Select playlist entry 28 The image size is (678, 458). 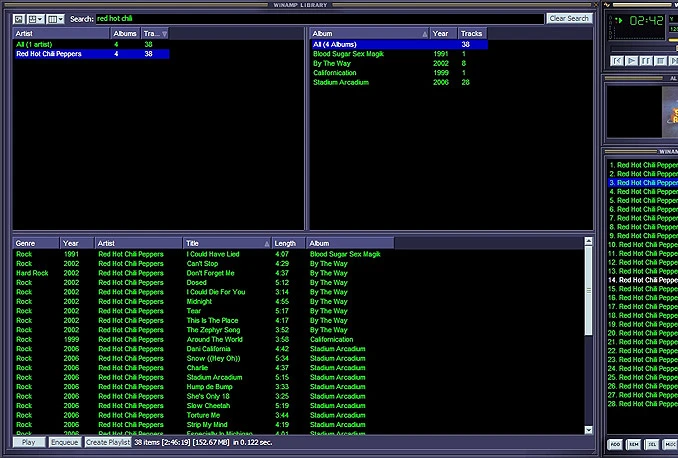pyautogui.click(x=643, y=404)
